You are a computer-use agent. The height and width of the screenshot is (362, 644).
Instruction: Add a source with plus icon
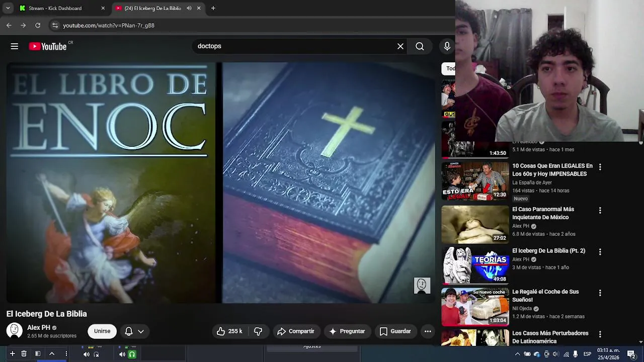(12, 354)
